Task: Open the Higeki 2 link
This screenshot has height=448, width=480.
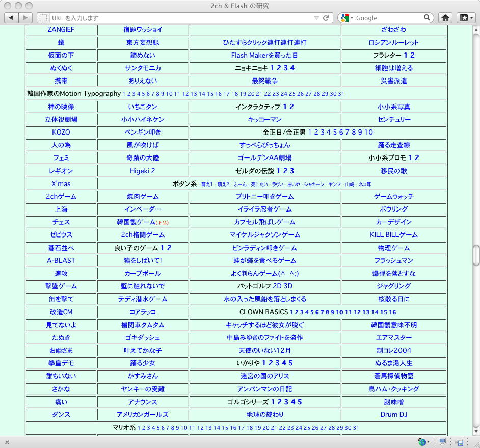Action: coord(143,171)
